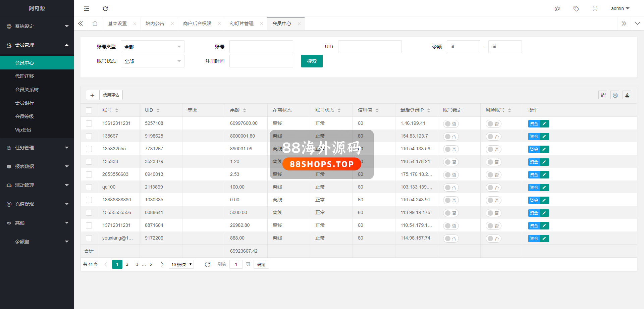Switch to the 站内公告 tab

[155, 23]
